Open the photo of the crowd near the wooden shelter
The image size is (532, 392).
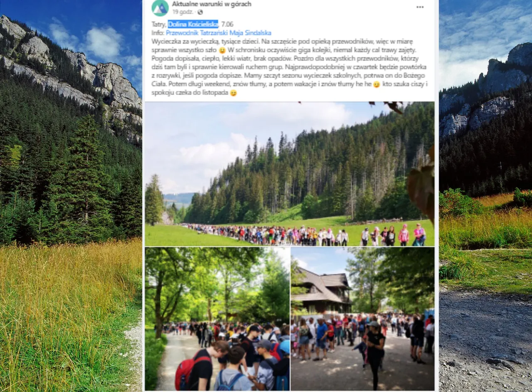362,319
